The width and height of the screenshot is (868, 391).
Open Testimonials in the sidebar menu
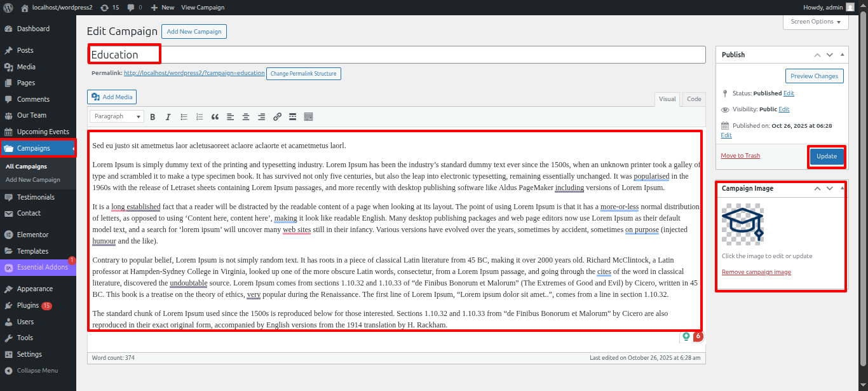36,197
